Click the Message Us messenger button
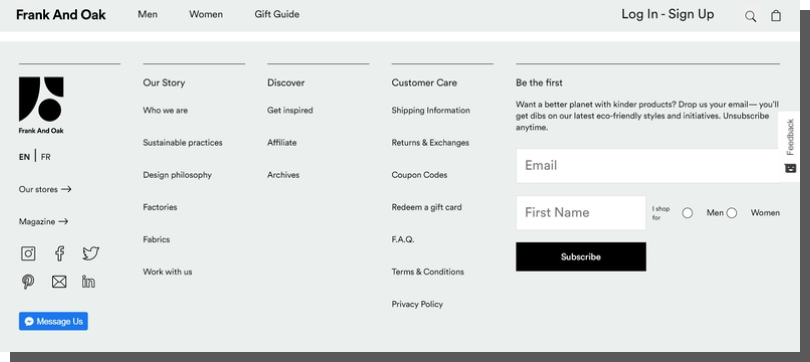Screen dimensions: 810x362 (x=53, y=321)
